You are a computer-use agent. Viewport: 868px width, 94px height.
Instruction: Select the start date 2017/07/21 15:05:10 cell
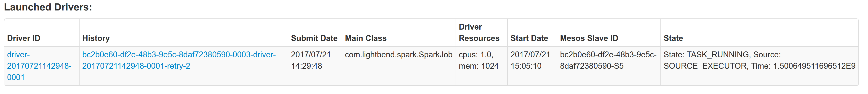pos(532,66)
